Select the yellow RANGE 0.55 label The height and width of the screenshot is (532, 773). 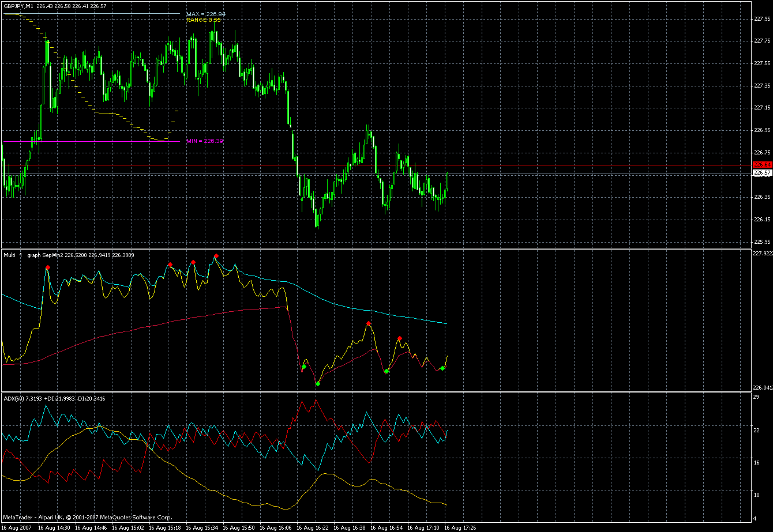[203, 20]
